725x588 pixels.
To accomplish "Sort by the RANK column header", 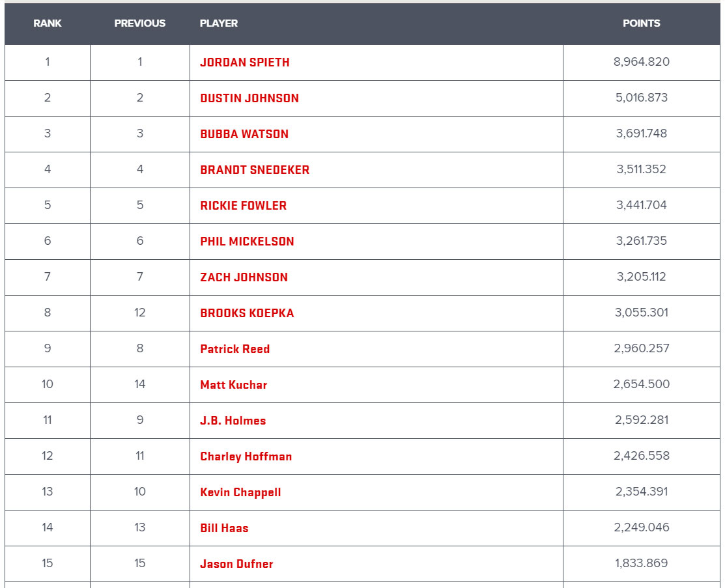I will tap(47, 23).
